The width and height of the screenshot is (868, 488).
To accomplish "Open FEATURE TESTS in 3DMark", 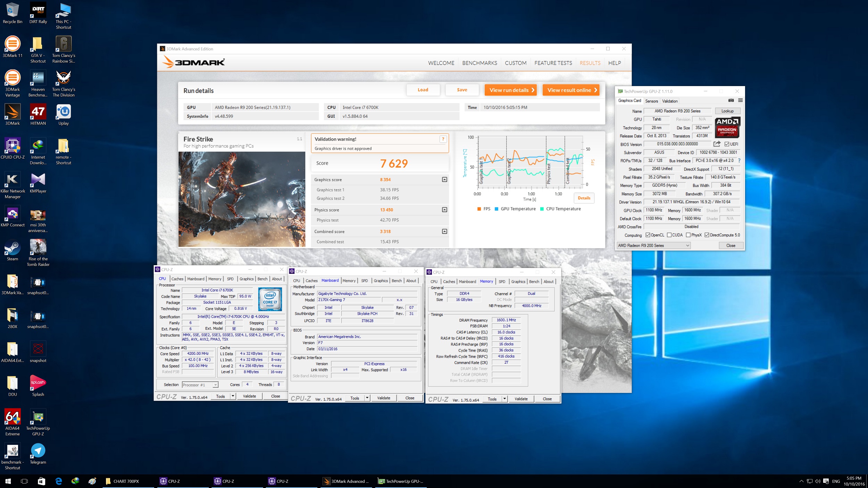I will pyautogui.click(x=553, y=63).
